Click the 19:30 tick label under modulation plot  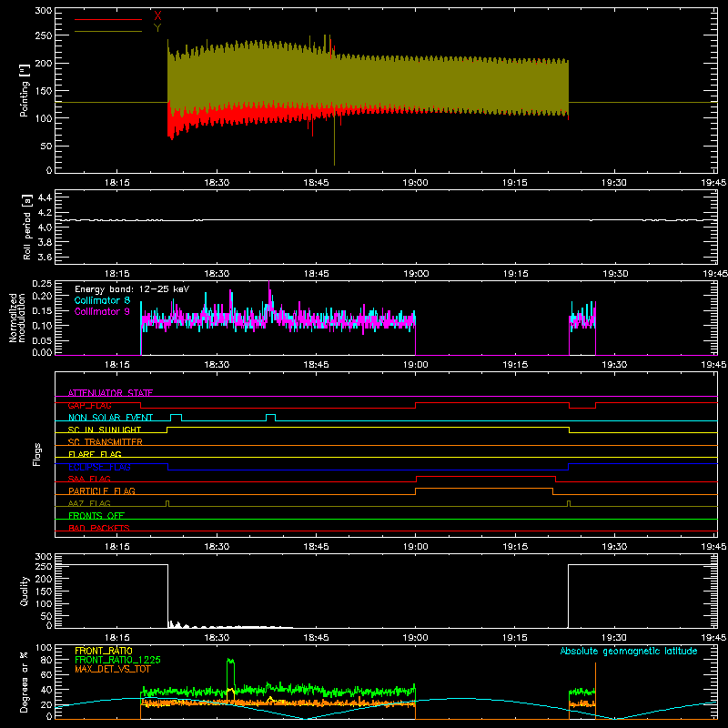point(614,365)
